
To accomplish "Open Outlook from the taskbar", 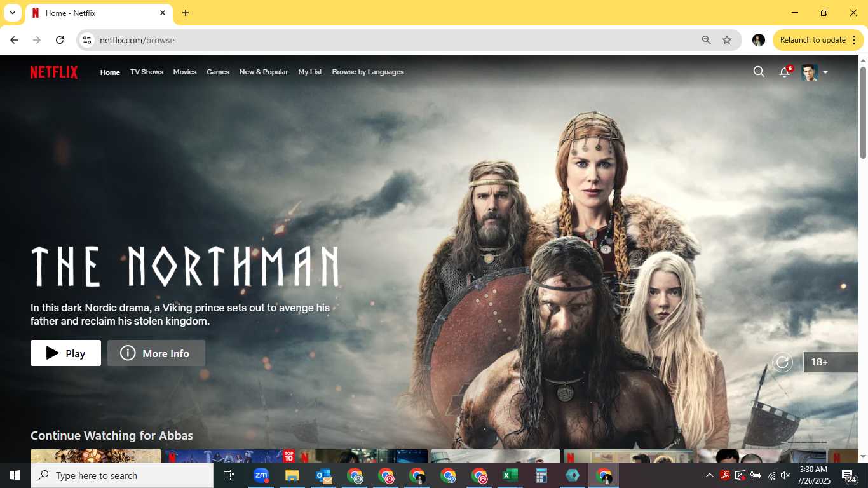I will (323, 475).
